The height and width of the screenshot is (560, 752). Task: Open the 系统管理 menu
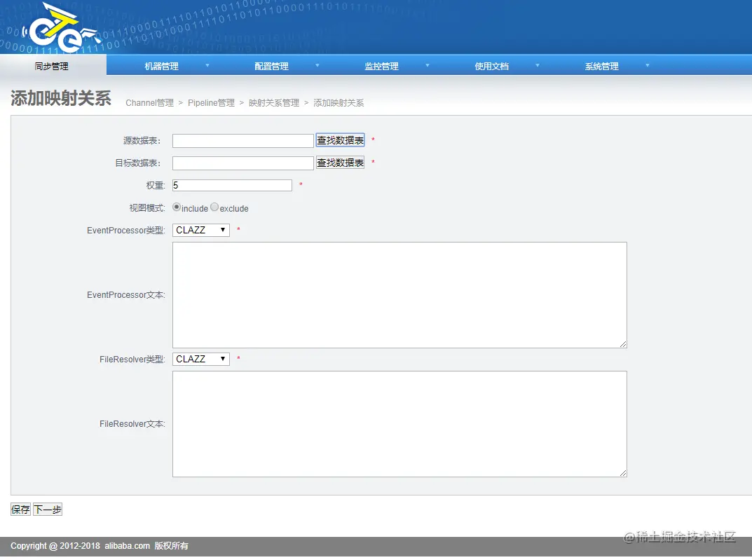tap(602, 66)
